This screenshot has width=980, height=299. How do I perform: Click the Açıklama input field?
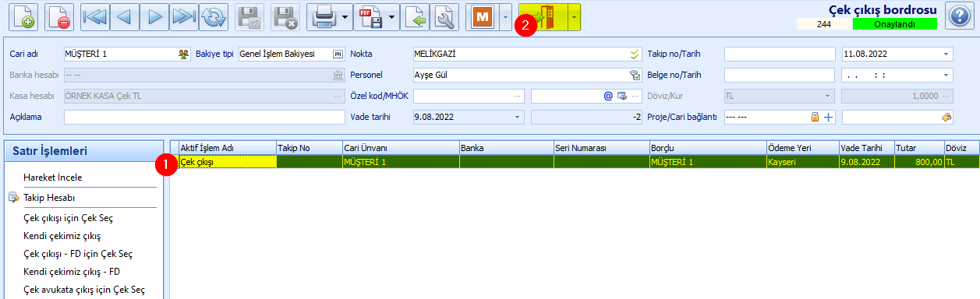204,117
